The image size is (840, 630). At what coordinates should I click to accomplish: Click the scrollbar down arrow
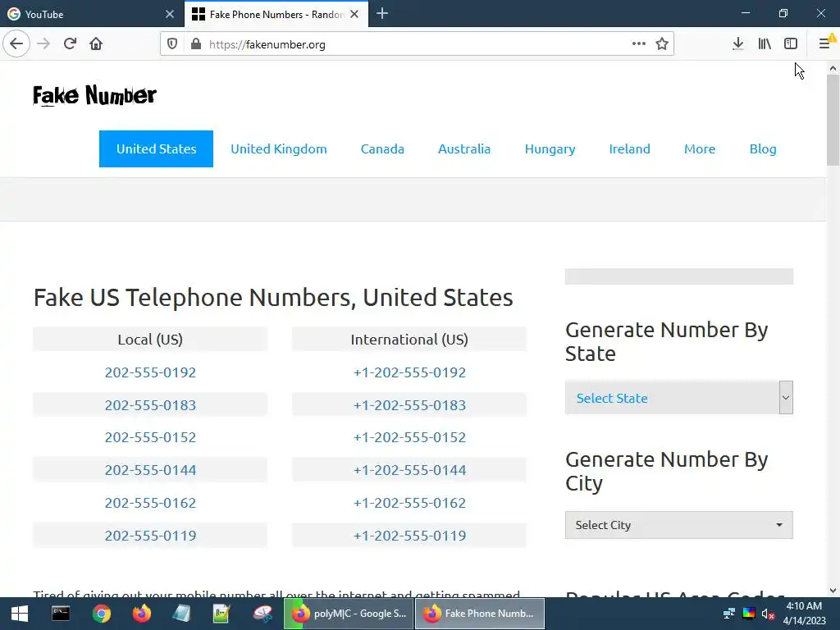[x=833, y=591]
